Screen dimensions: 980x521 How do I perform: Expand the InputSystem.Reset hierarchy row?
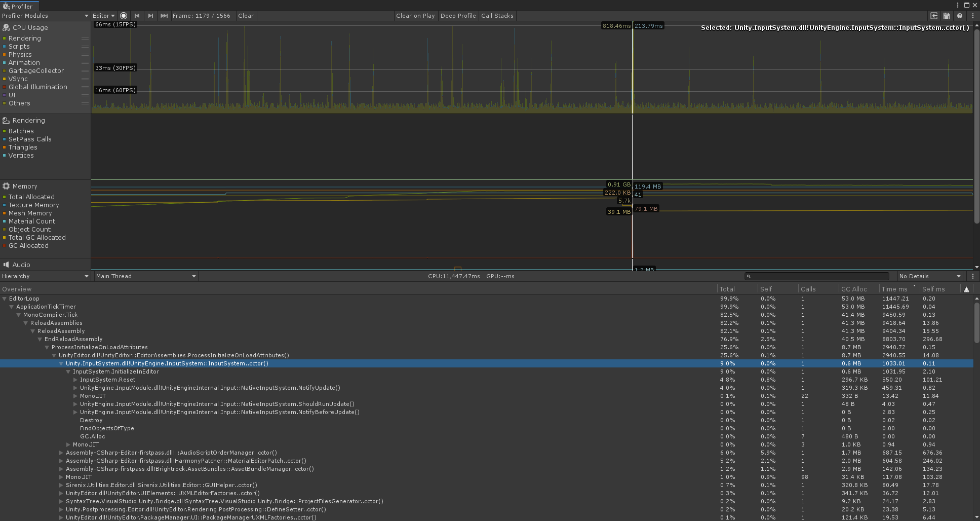[76, 380]
